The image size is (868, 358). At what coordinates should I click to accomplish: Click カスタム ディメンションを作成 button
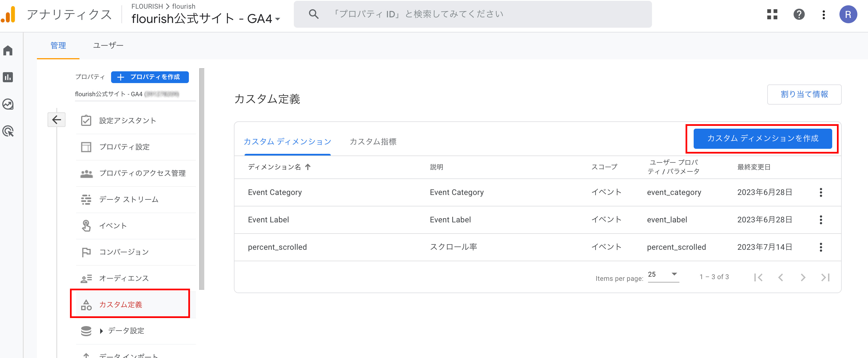pyautogui.click(x=763, y=138)
